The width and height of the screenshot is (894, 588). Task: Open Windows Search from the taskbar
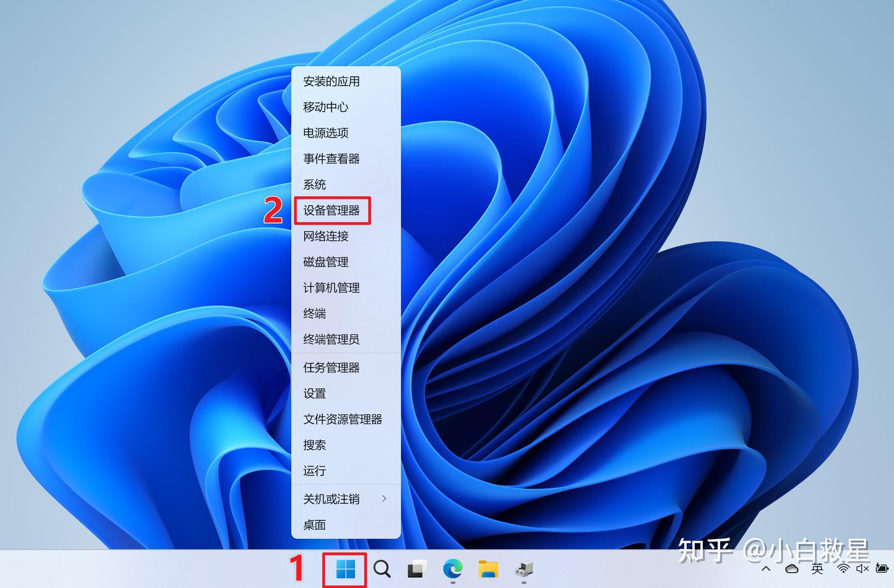point(381,569)
